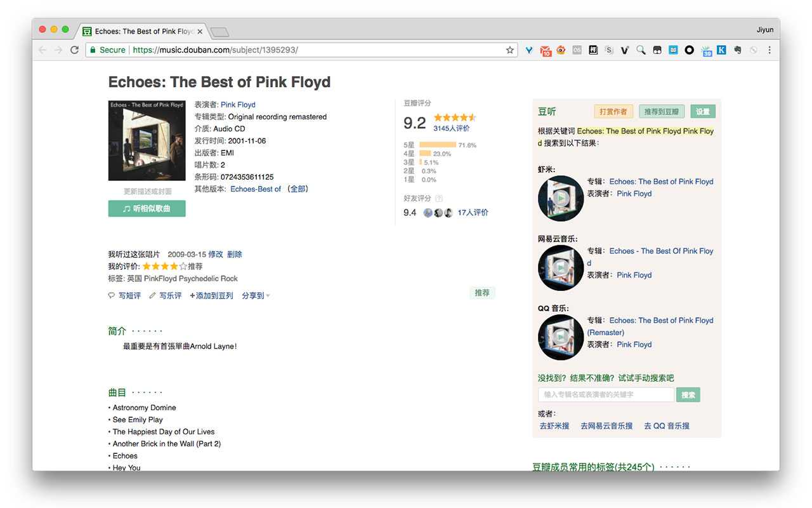Image resolution: width=812 pixels, height=508 pixels.
Task: Play the QQ 音乐 album result
Action: pyautogui.click(x=561, y=337)
